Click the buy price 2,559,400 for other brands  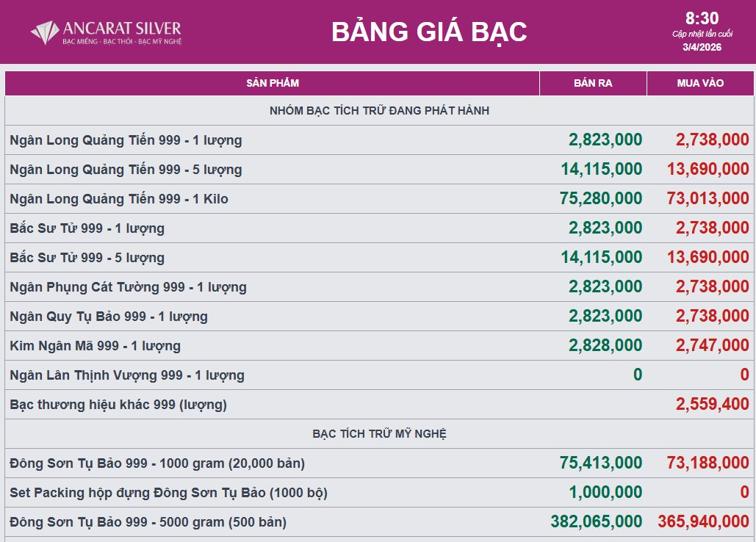point(712,405)
